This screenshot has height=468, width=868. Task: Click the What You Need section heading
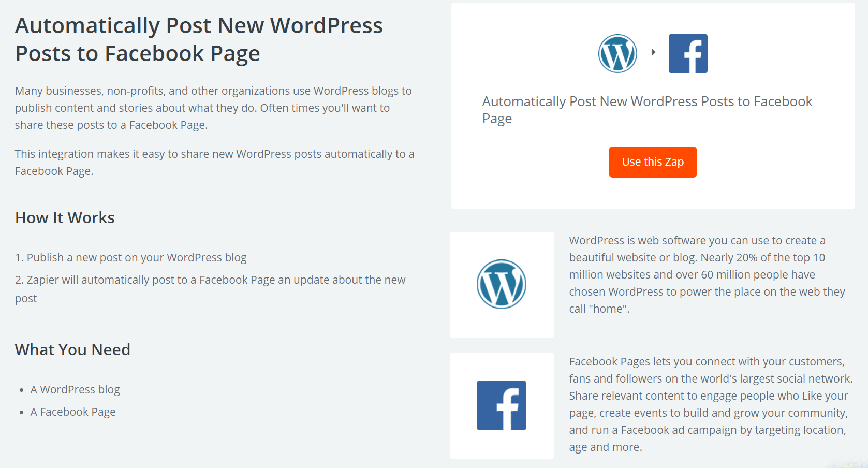pos(72,350)
